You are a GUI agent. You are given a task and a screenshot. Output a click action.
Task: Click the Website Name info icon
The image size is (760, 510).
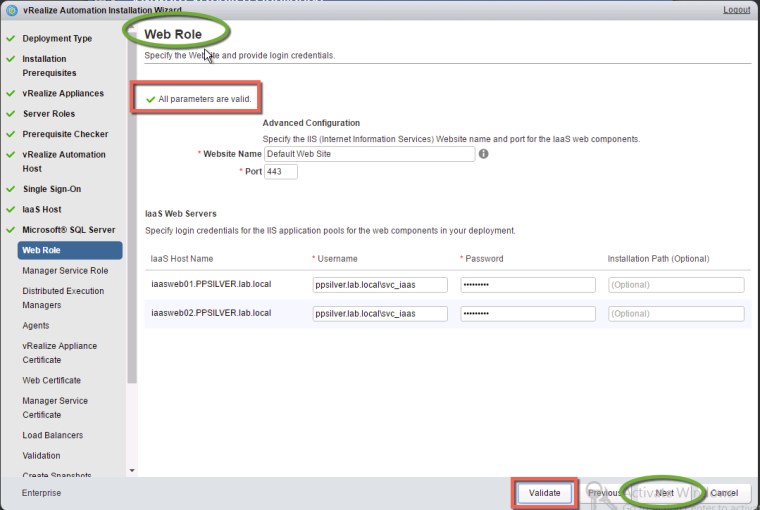(x=483, y=154)
